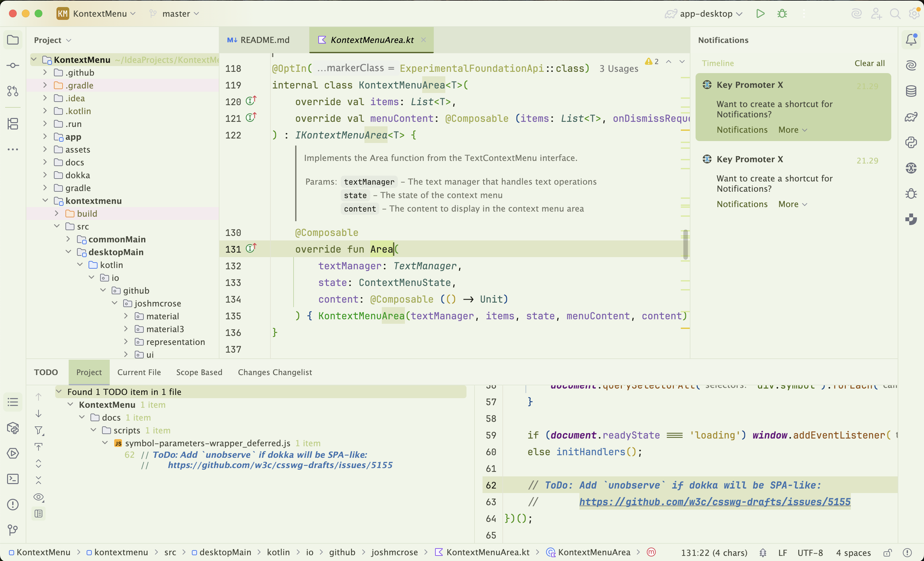Switch to the Changes Changelist TODO tab
Viewport: 924px width, 561px height.
275,372
